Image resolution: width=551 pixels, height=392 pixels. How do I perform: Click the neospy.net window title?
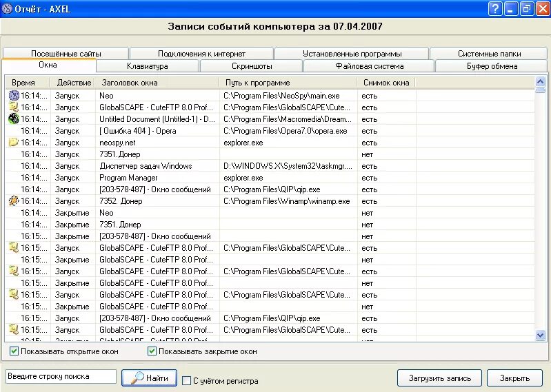point(117,143)
